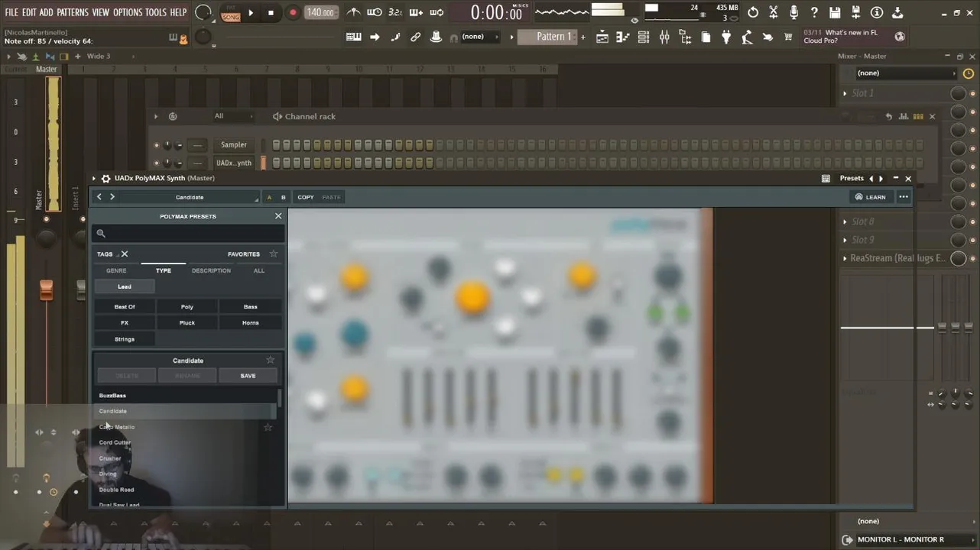Viewport: 980px width, 550px height.
Task: Save project with the floppy disk icon
Action: coord(835,12)
